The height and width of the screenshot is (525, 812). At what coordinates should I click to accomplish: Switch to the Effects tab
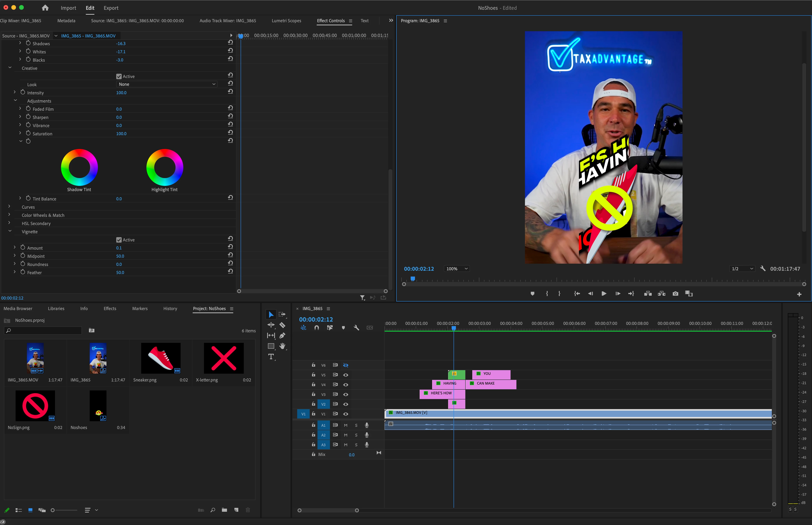click(x=110, y=309)
